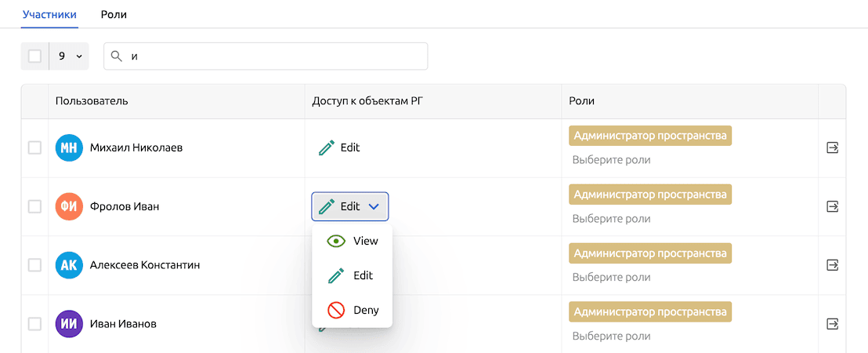The image size is (868, 353).
Task: Click the АК avatar of Алексеев Константин
Action: point(69,265)
